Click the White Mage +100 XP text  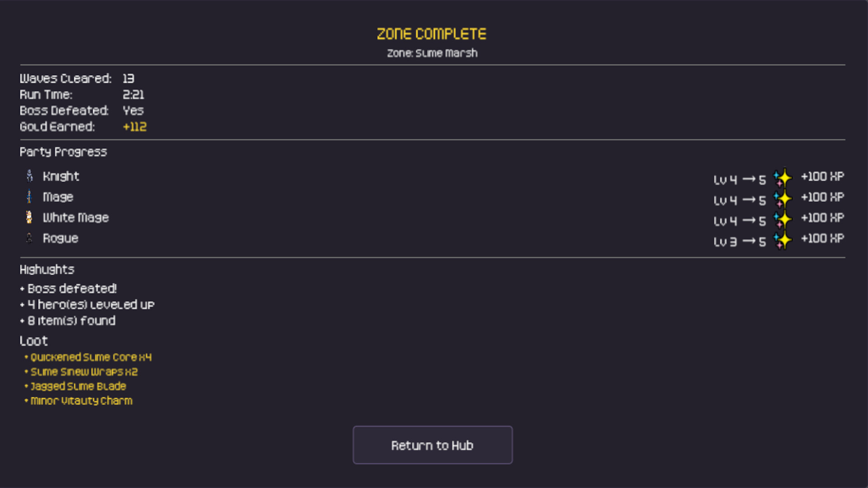[x=822, y=218]
